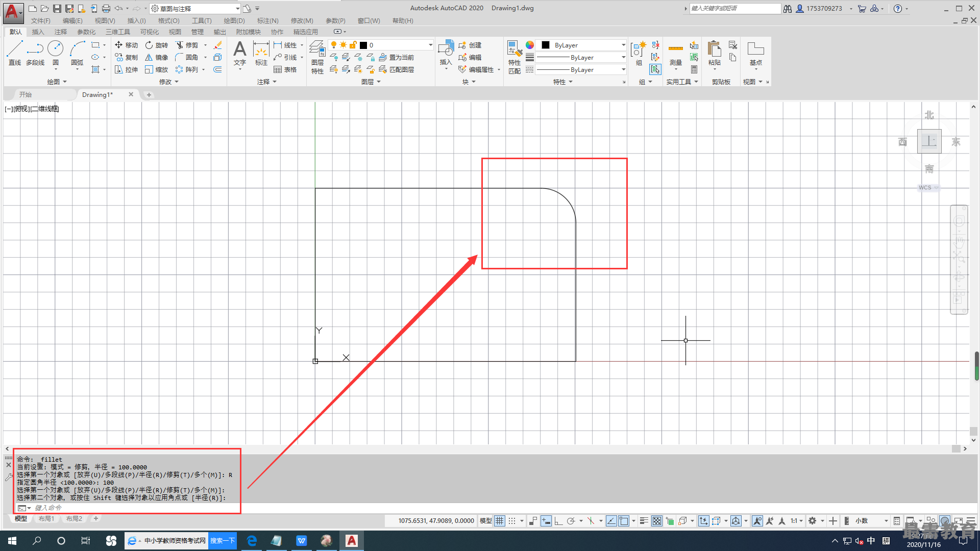Click the Erase tool in Modify panel

point(218,45)
